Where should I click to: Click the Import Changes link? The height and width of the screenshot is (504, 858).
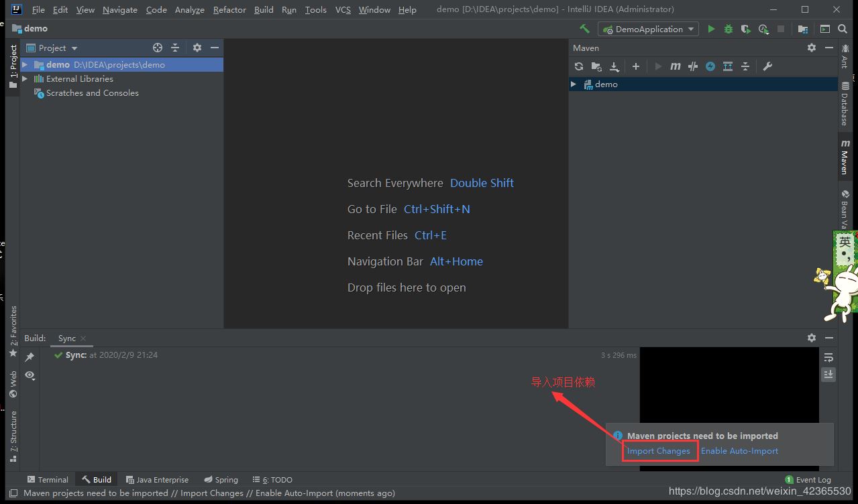click(658, 451)
